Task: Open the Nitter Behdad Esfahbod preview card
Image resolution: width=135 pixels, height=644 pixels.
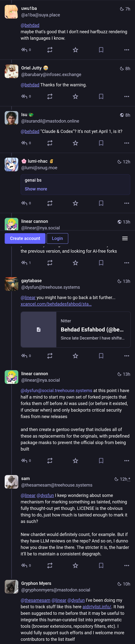Action: pyautogui.click(x=76, y=329)
